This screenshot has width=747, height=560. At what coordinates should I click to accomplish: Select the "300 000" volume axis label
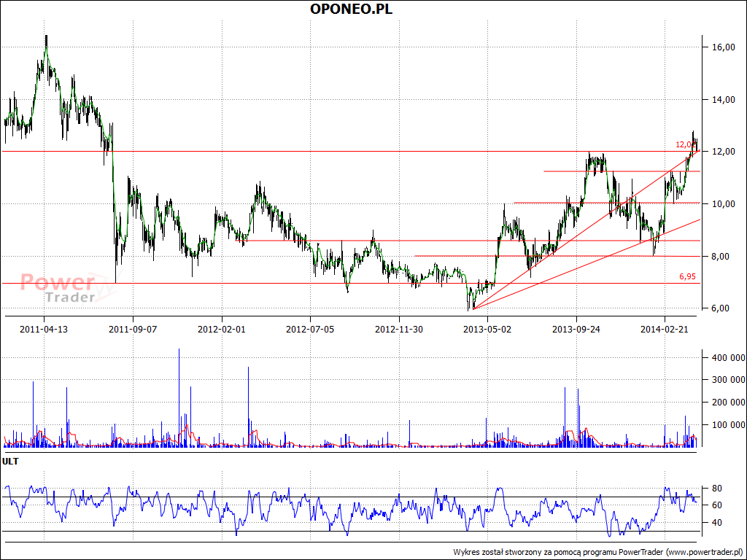click(729, 380)
